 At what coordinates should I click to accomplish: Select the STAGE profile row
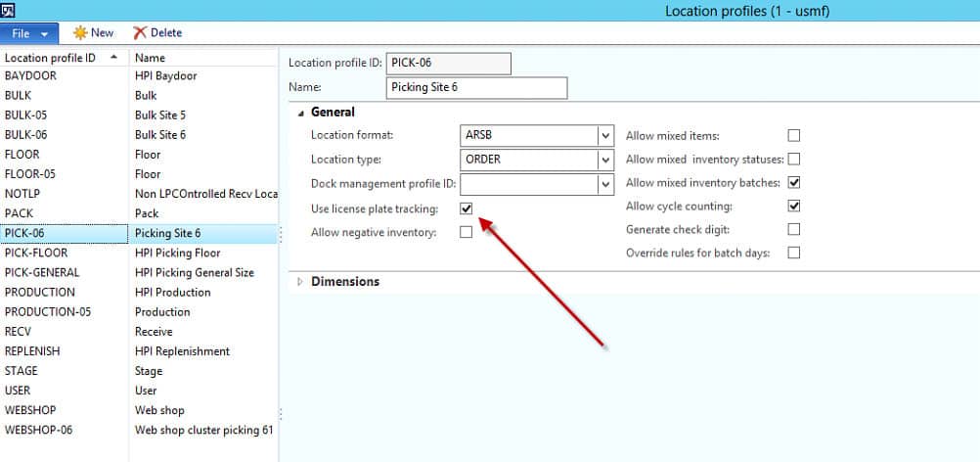point(139,371)
